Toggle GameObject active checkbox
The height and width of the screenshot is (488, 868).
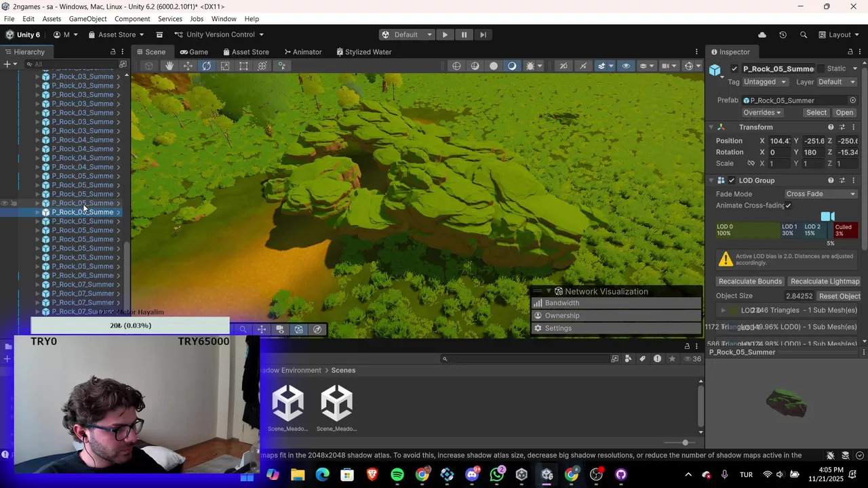pos(734,68)
